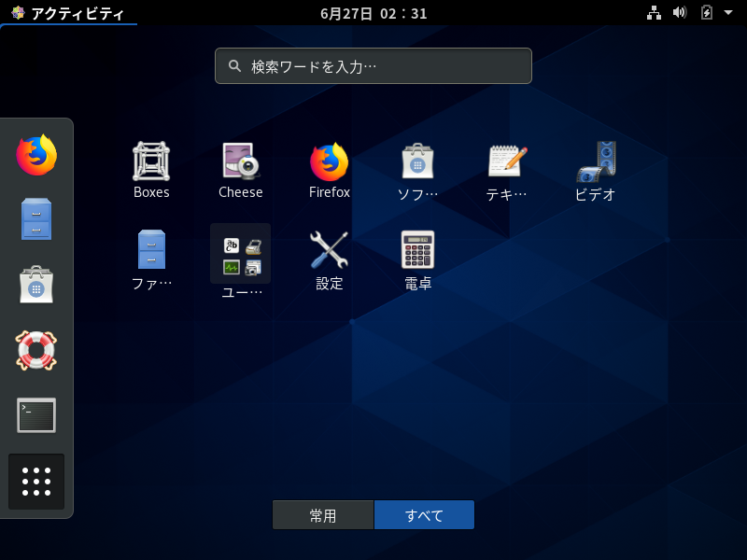Viewport: 747px width, 560px height.
Task: Expand the ユーティリティ app folder
Action: pos(240,250)
